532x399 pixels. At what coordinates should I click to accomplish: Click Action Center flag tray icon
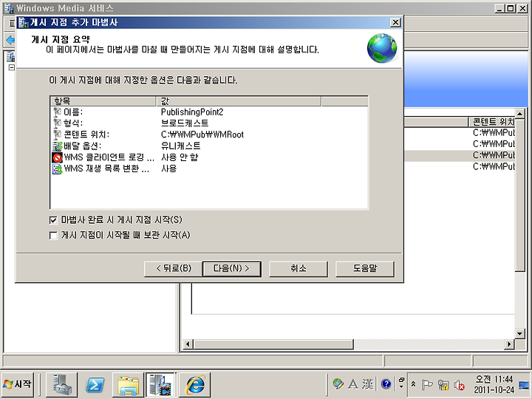click(x=427, y=385)
